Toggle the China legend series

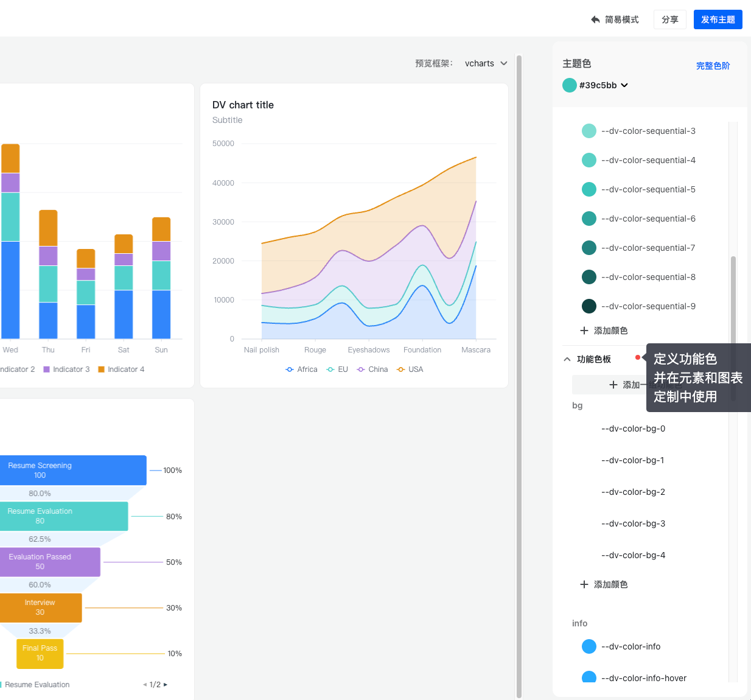click(x=372, y=369)
